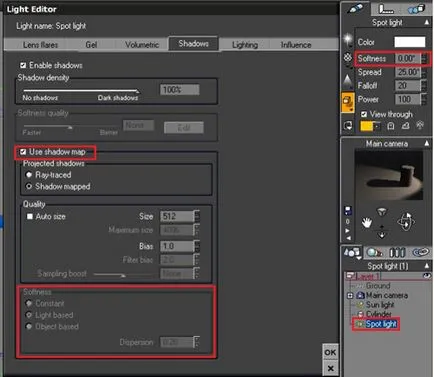Open the Library tab with three bars

tap(397, 253)
